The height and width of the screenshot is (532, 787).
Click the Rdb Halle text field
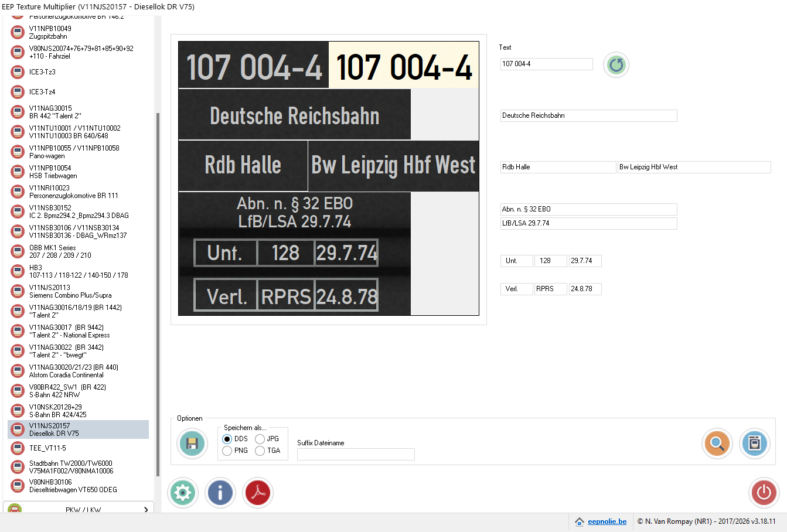[558, 167]
